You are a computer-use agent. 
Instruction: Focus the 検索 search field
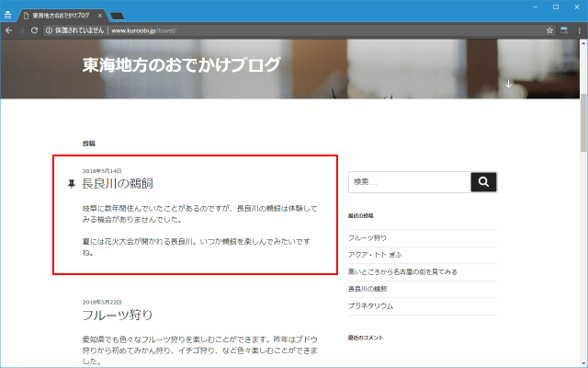point(410,182)
